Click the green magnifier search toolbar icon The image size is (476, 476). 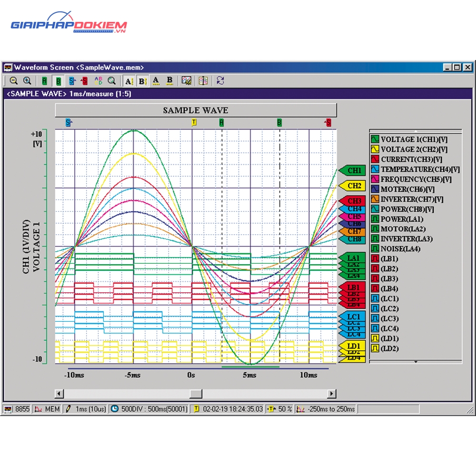[x=112, y=81]
